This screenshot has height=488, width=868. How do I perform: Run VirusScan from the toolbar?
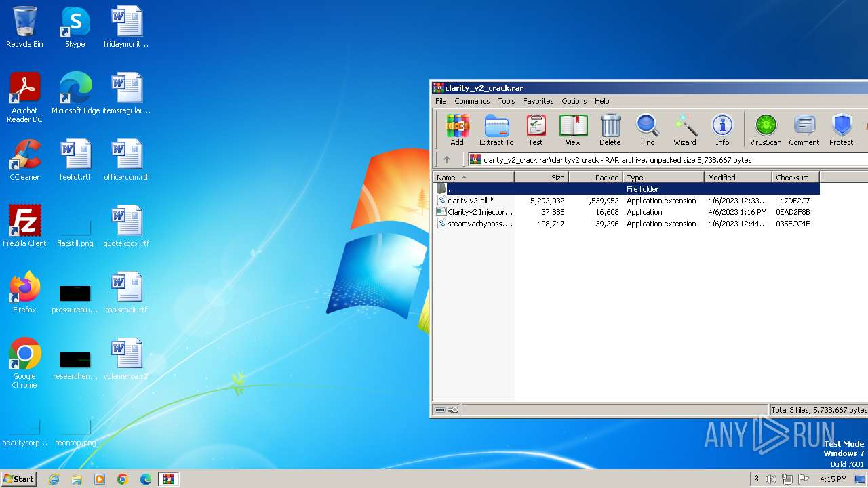point(766,129)
